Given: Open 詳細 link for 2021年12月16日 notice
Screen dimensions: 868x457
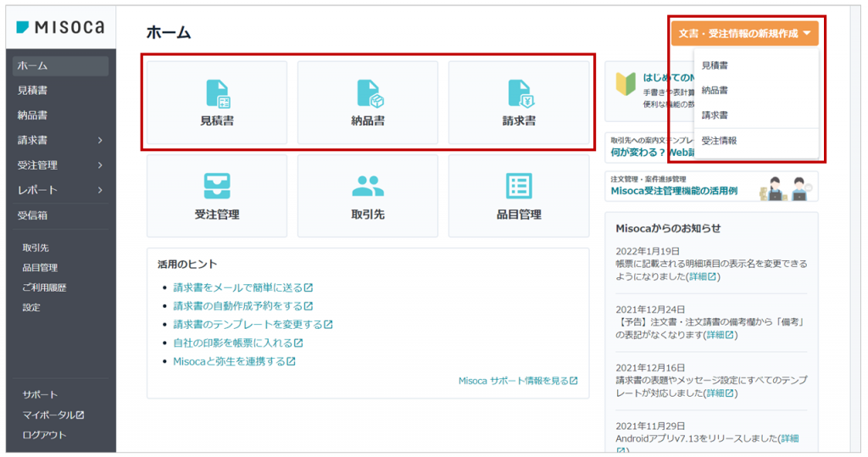Looking at the screenshot, I should (721, 393).
